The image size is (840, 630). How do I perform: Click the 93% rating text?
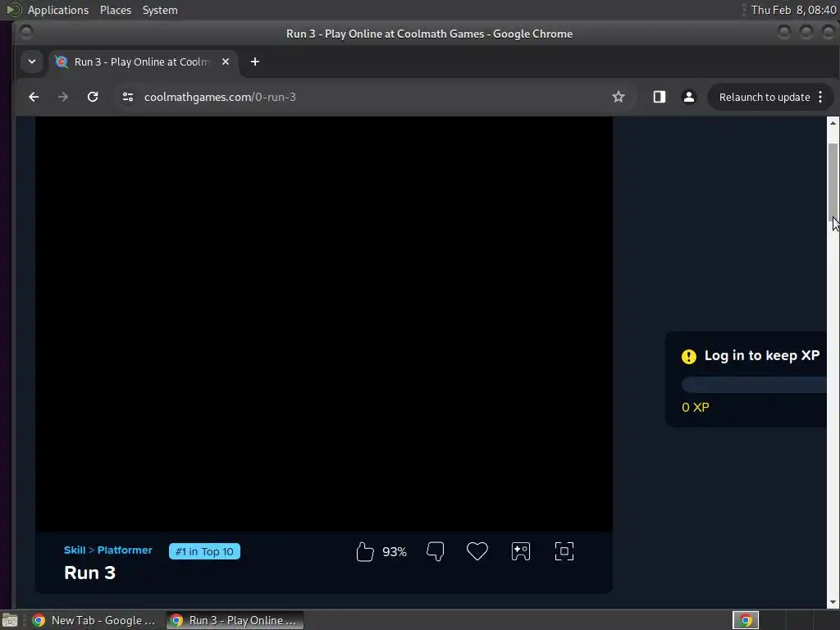click(395, 552)
